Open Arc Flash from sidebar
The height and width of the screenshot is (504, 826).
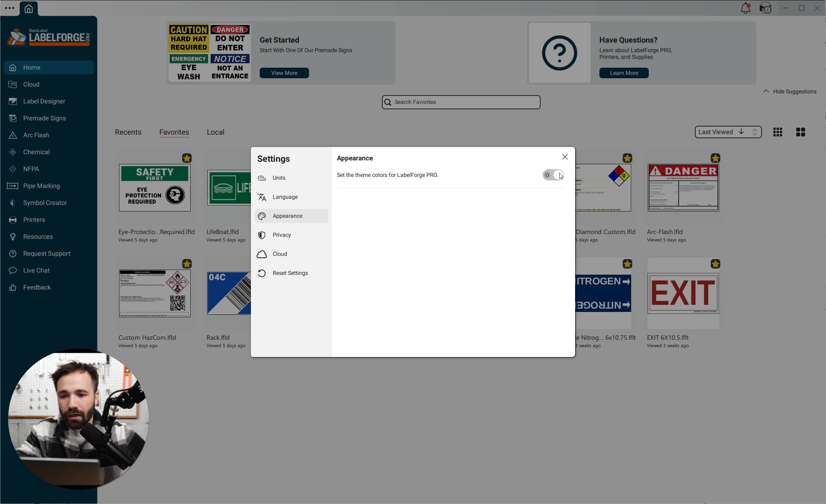(x=49, y=135)
